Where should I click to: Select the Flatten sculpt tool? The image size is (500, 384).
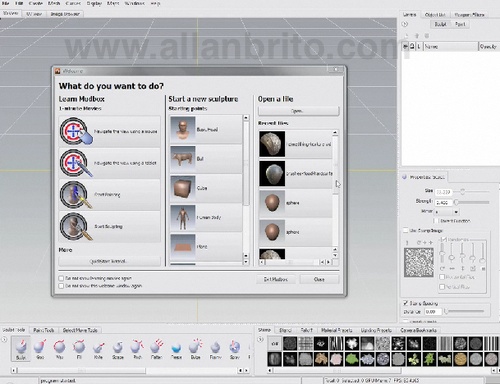tap(156, 349)
